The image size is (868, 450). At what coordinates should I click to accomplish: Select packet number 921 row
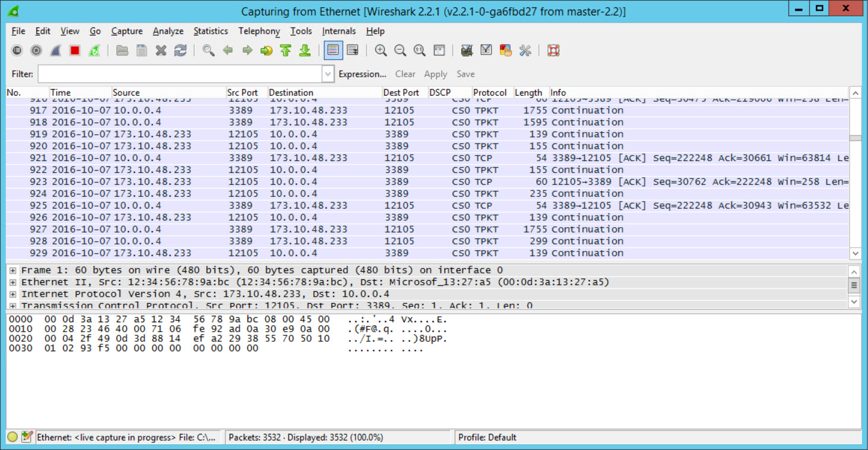[x=427, y=158]
